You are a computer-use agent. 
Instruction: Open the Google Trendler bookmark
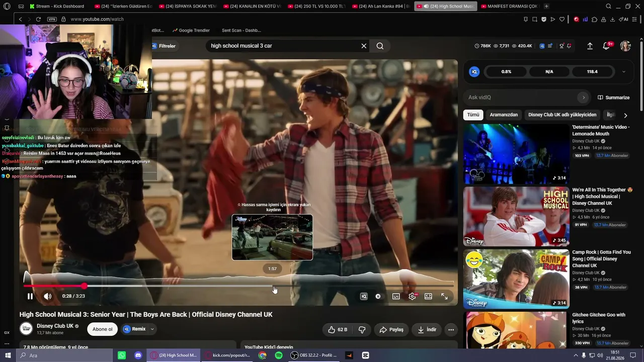pyautogui.click(x=191, y=30)
